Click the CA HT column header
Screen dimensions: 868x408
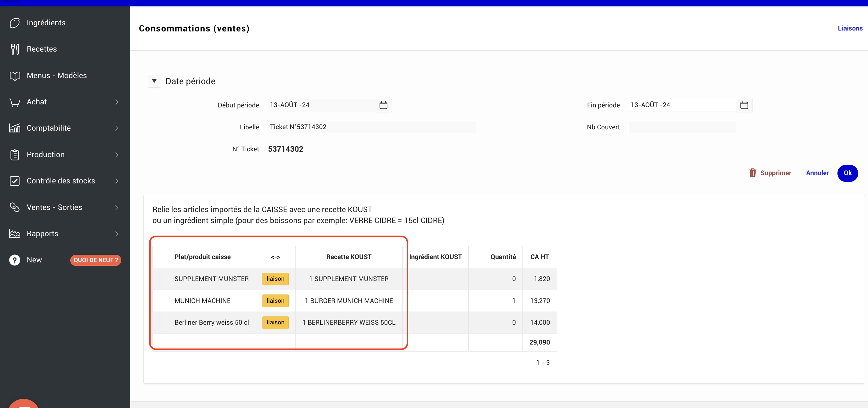point(540,257)
